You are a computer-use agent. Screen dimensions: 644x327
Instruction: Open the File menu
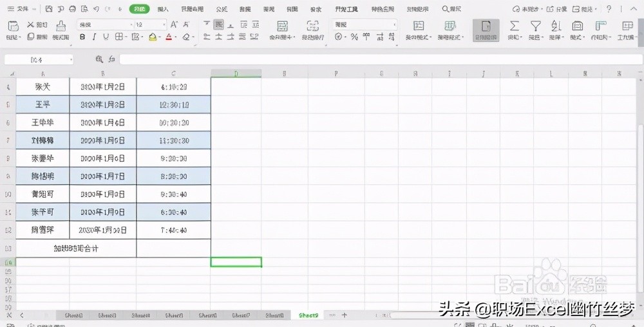[22, 8]
